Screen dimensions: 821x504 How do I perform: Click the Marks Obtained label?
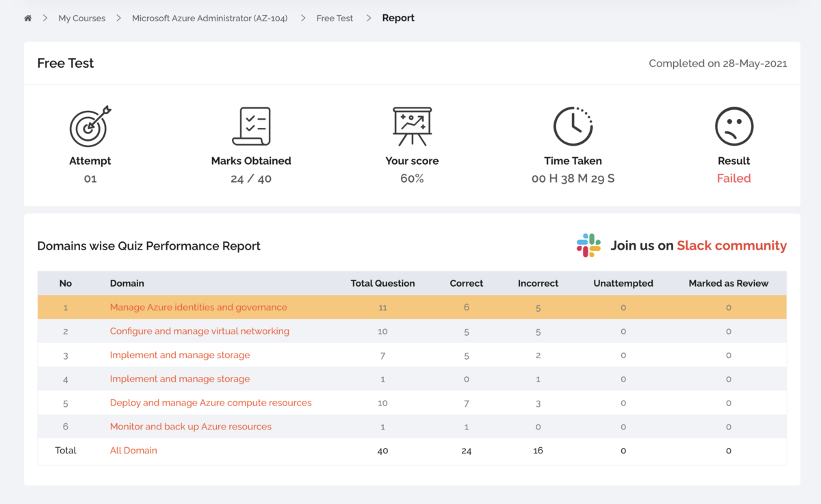(251, 161)
